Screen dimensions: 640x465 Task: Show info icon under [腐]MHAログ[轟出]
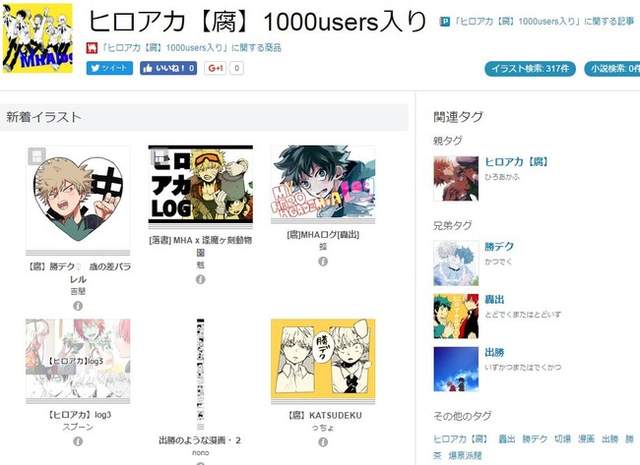tap(323, 261)
